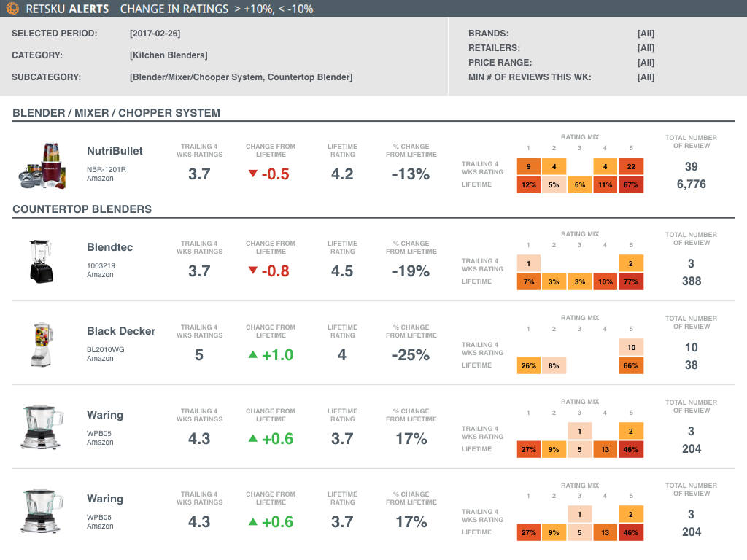Screen dimensions: 747x560
Task: Click Black Decker's -25% change value
Action: [411, 355]
